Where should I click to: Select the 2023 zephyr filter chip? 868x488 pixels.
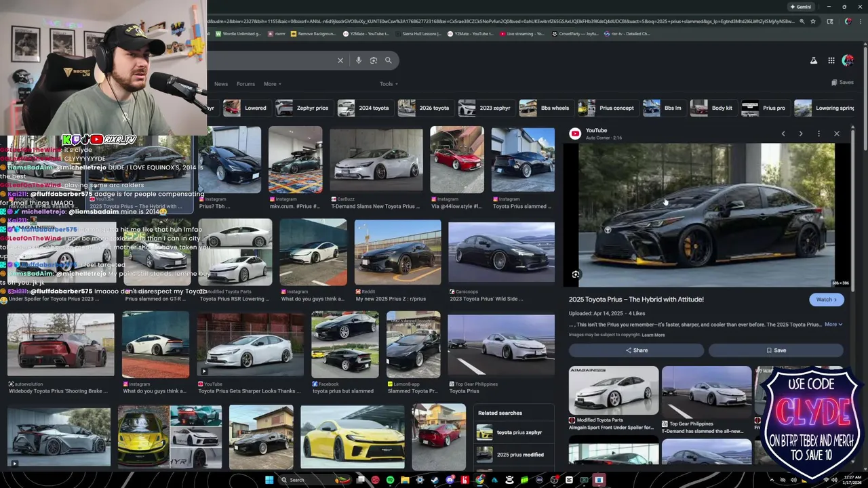tap(486, 108)
